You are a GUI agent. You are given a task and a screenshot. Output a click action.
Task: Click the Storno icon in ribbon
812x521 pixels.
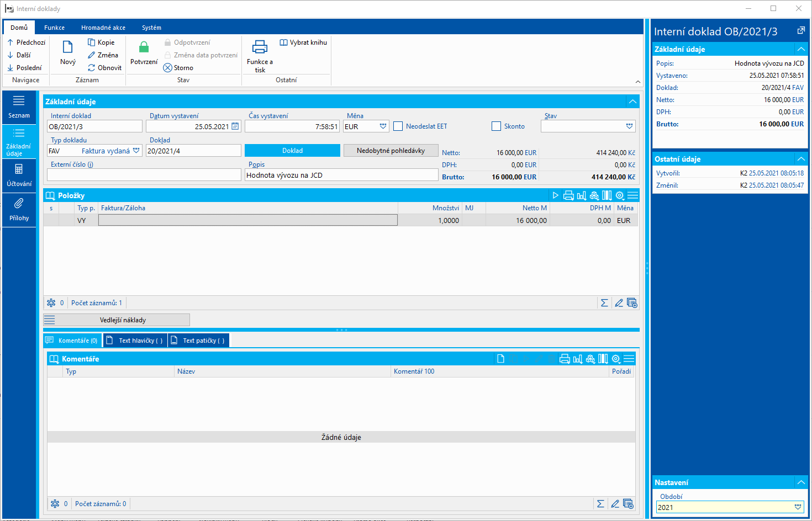168,68
